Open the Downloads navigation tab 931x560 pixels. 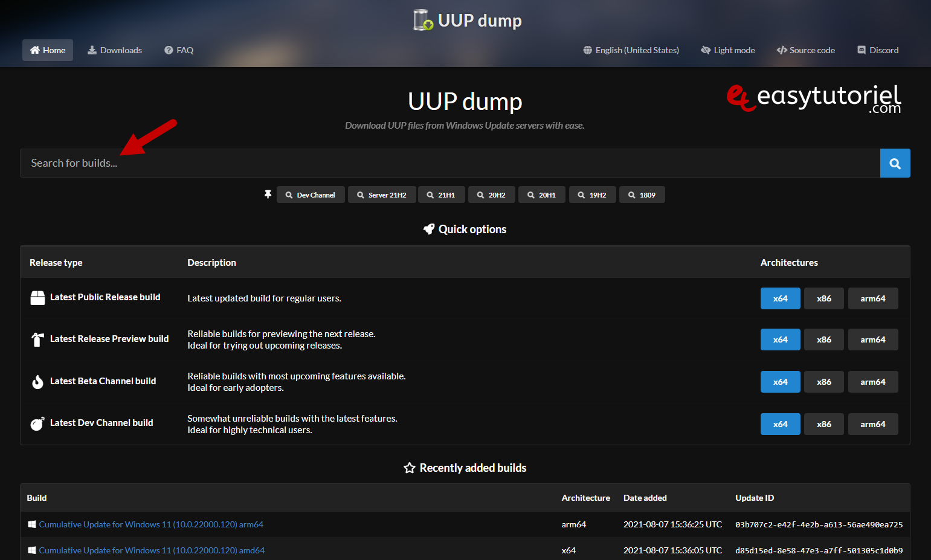pyautogui.click(x=115, y=50)
